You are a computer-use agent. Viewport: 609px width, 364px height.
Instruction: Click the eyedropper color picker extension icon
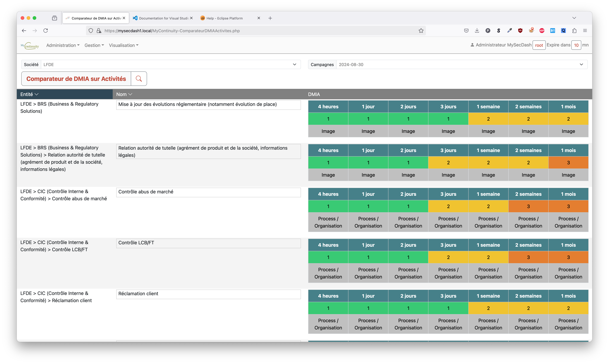tap(509, 31)
